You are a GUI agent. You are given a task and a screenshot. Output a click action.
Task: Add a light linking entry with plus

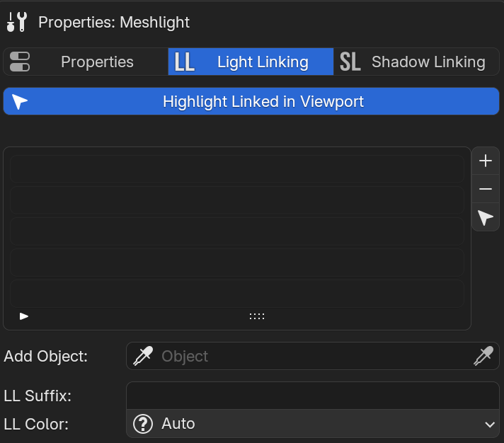pyautogui.click(x=486, y=161)
